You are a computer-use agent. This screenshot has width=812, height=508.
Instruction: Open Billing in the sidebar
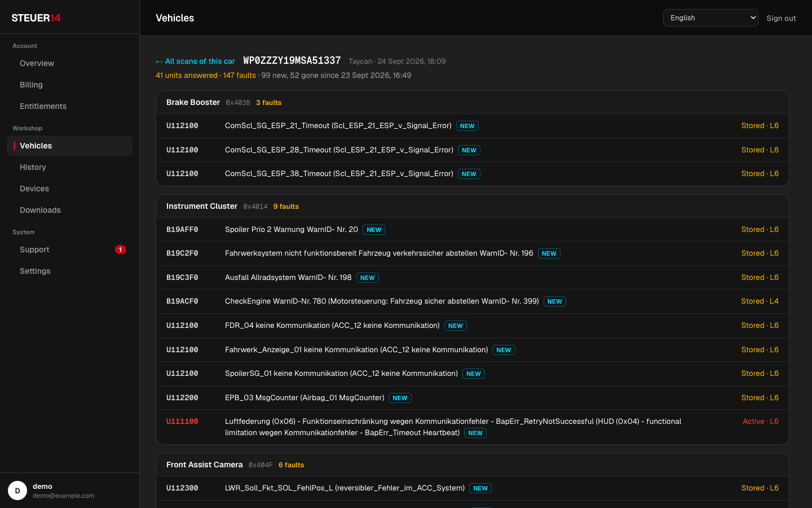70,85
